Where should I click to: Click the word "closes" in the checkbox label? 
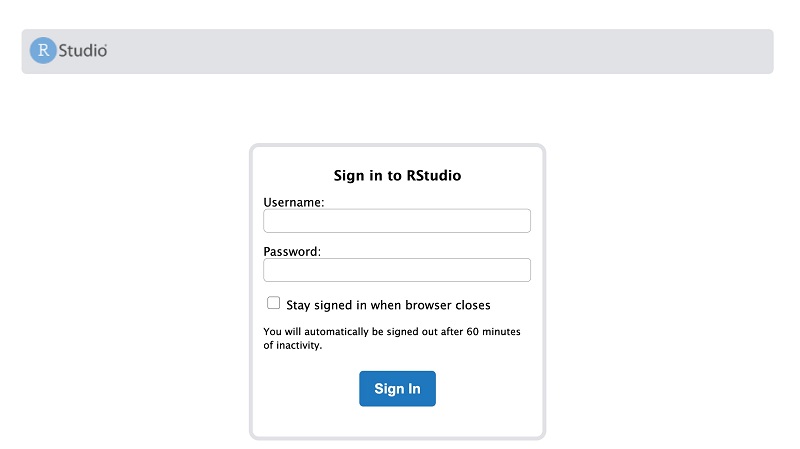[473, 305]
